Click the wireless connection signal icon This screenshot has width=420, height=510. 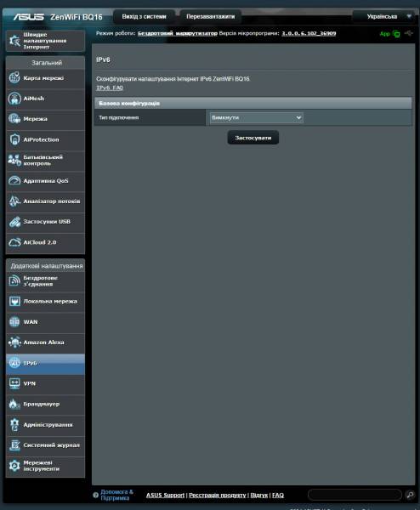[14, 280]
